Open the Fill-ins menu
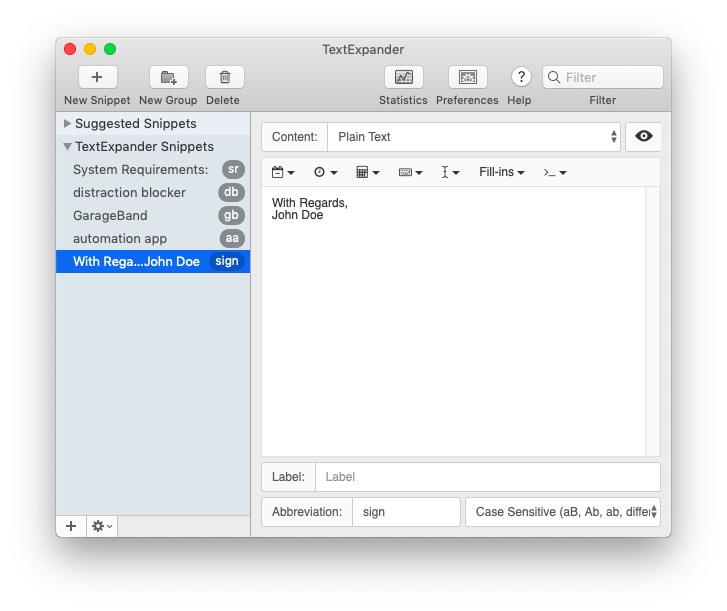The width and height of the screenshot is (727, 611). tap(502, 172)
